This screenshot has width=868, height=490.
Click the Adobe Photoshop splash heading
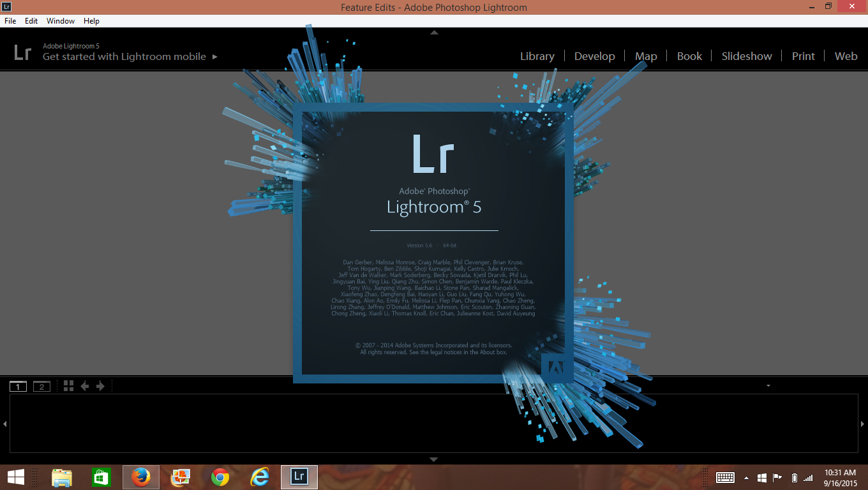click(434, 191)
